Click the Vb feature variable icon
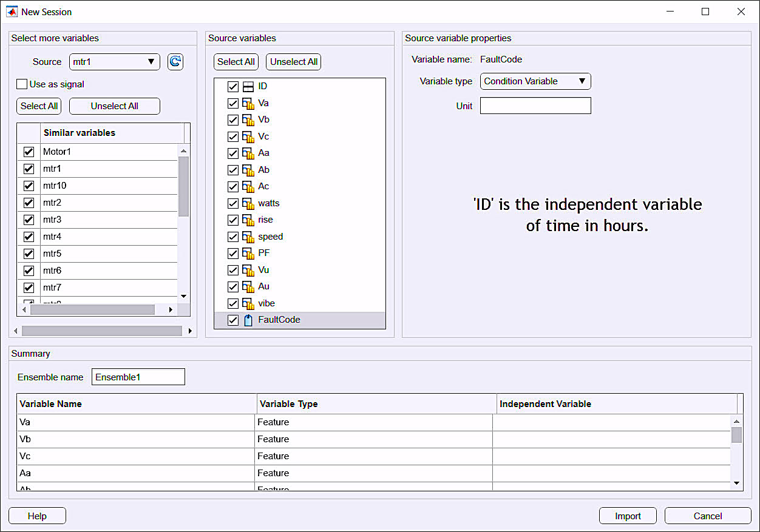This screenshot has width=760, height=532. 248,120
